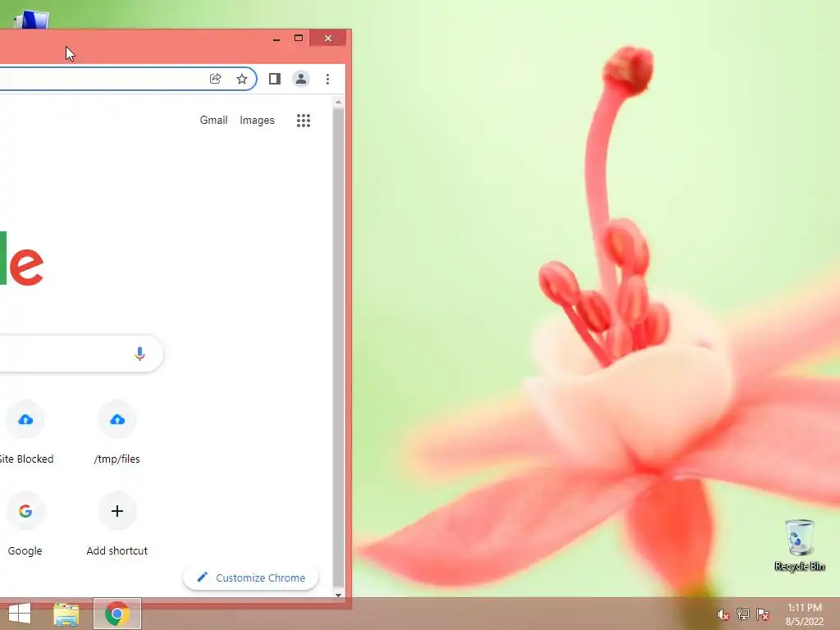
Task: Open the Chrome profile avatar
Action: click(301, 79)
